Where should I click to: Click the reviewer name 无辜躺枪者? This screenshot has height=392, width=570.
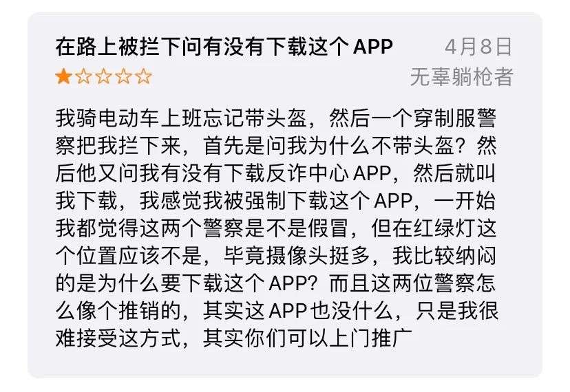click(461, 76)
